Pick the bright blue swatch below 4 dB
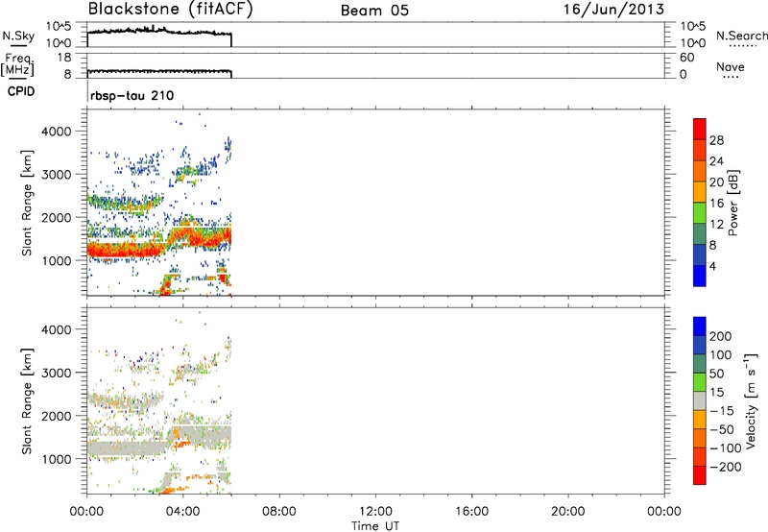Screen dimensions: 768x532 point(700,276)
